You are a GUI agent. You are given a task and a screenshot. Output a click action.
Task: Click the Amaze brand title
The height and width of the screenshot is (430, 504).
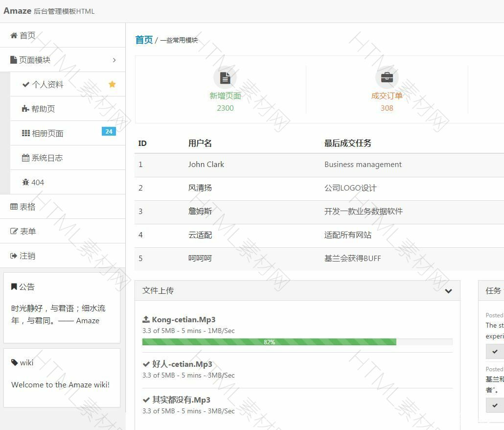click(x=18, y=11)
